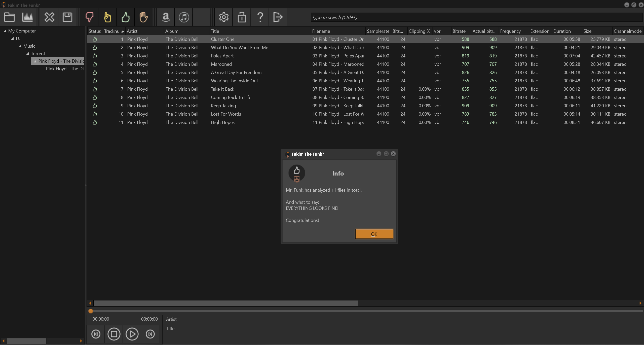Image resolution: width=644 pixels, height=345 pixels.
Task: Click the green thumbs-up filter icon
Action: (125, 17)
